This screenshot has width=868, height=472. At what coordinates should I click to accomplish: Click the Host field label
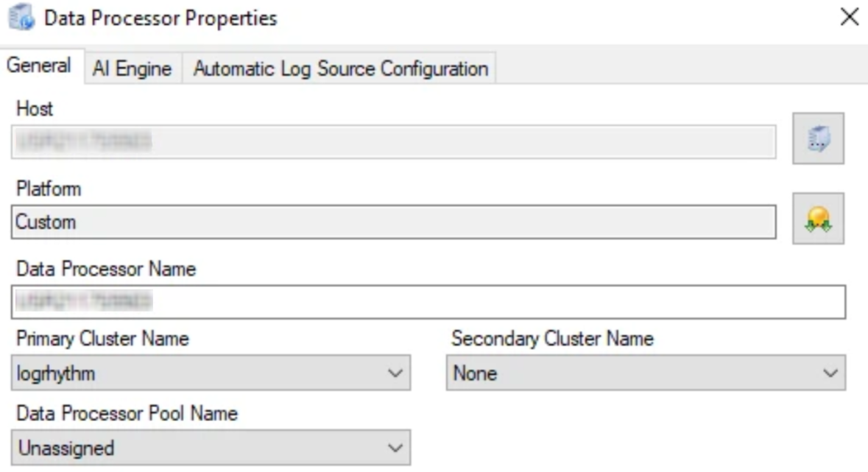pyautogui.click(x=35, y=109)
